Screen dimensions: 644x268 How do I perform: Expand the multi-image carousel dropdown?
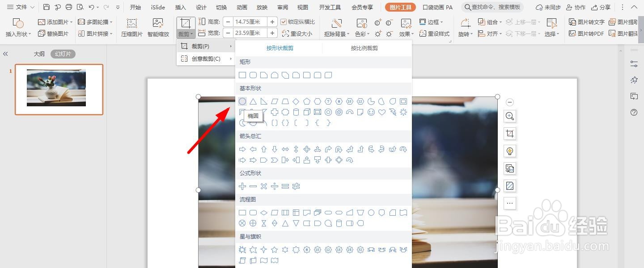pos(95,22)
